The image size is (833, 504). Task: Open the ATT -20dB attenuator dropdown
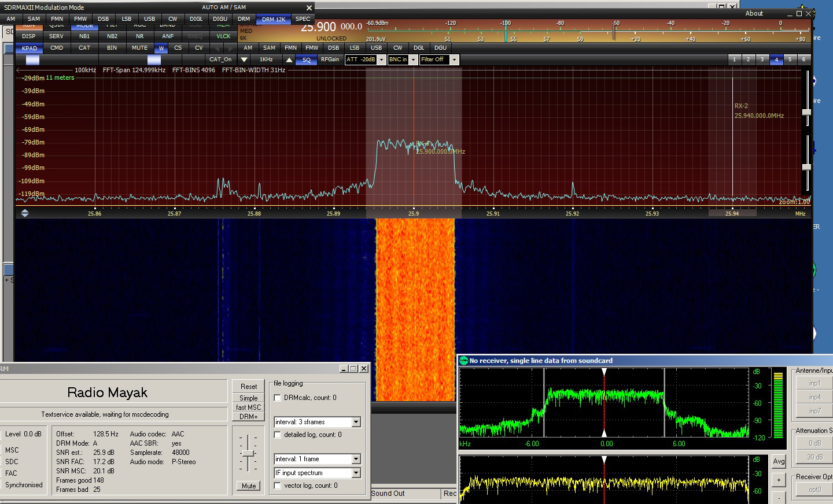click(381, 60)
